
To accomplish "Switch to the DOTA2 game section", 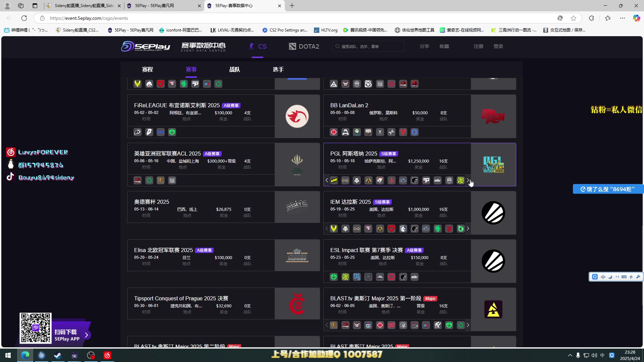I will point(304,46).
